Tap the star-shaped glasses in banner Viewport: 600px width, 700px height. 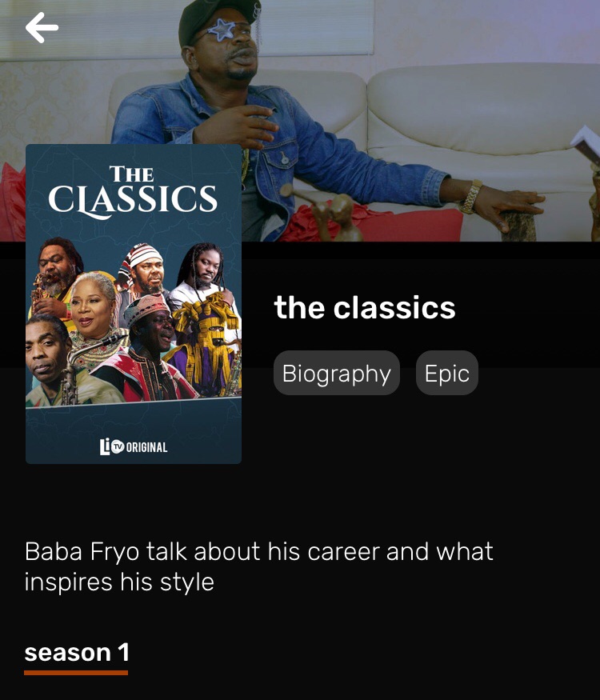pyautogui.click(x=222, y=30)
